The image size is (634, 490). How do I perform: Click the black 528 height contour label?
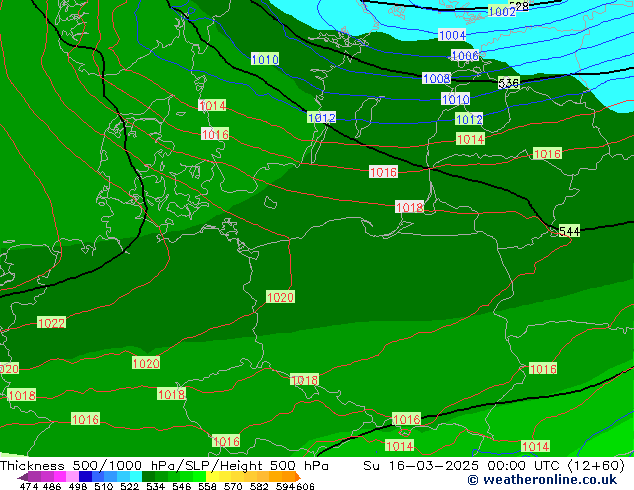click(x=519, y=6)
